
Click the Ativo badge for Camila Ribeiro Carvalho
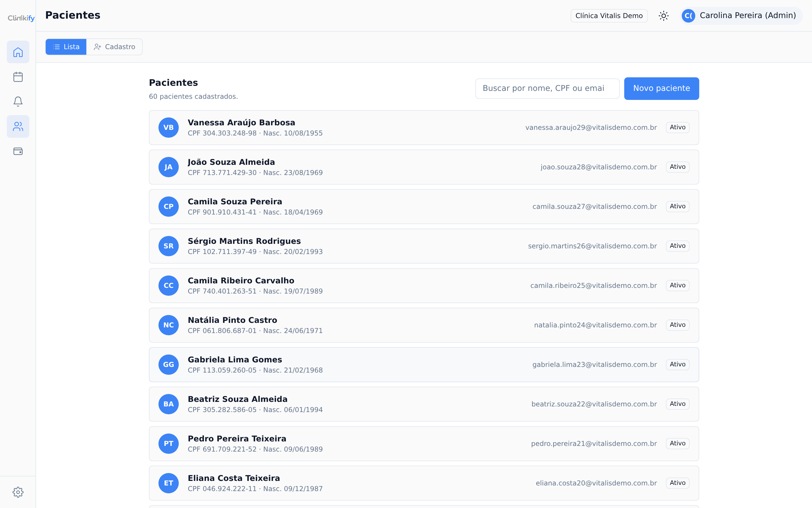(678, 285)
